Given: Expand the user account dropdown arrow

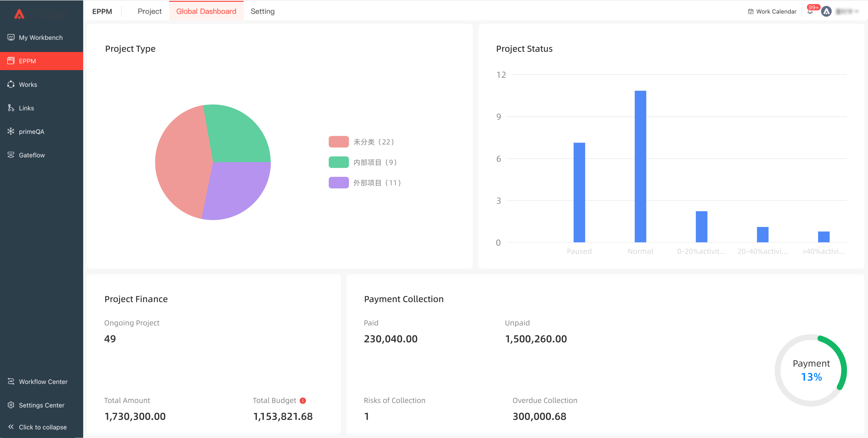Looking at the screenshot, I should [x=857, y=12].
